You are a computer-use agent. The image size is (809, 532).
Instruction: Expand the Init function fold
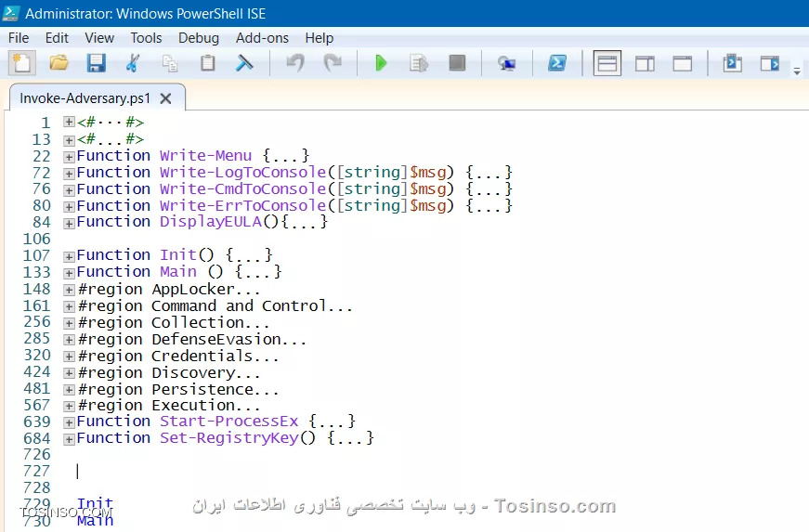pyautogui.click(x=69, y=256)
